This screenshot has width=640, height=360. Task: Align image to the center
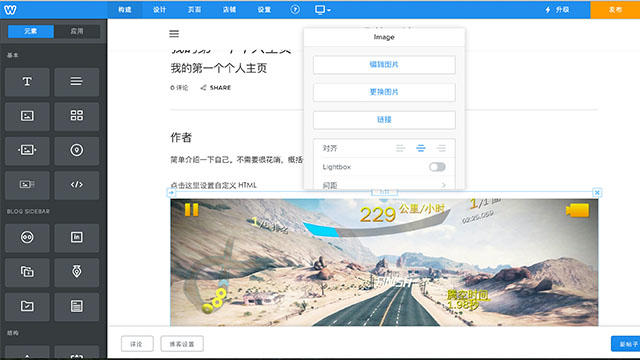[x=420, y=148]
